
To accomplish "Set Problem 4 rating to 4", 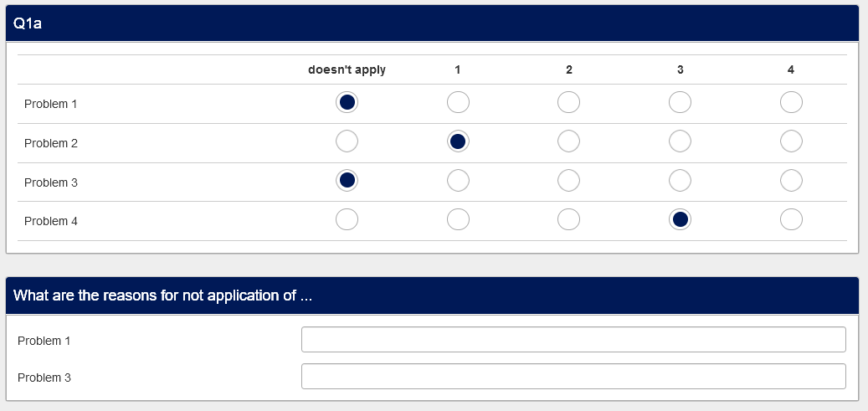I will point(791,219).
